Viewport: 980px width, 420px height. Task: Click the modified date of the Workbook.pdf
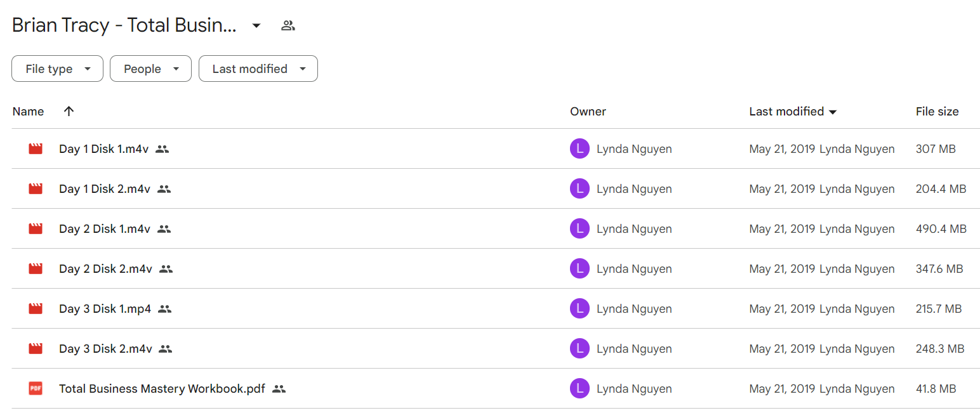782,389
